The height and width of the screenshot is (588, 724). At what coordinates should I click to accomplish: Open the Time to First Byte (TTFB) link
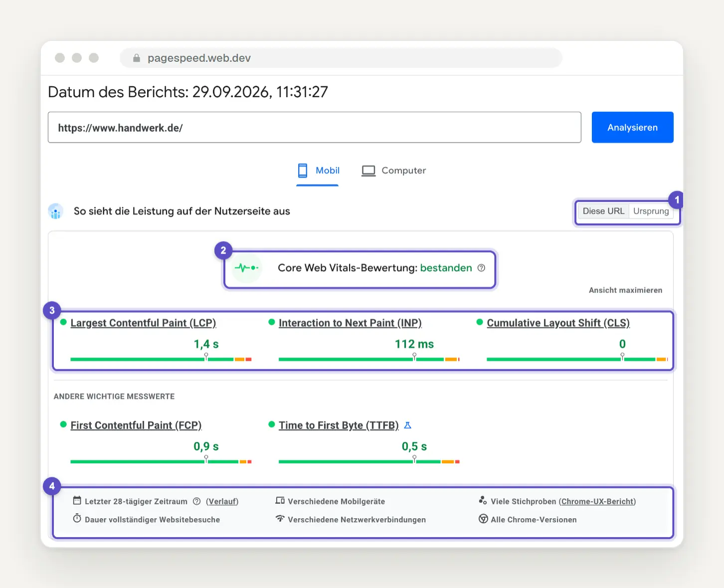click(339, 425)
